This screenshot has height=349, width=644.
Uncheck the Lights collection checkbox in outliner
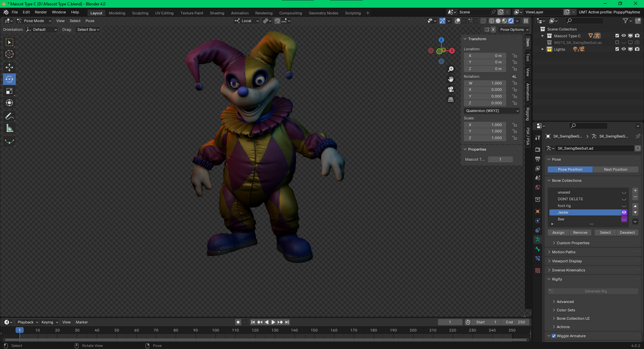coord(617,49)
